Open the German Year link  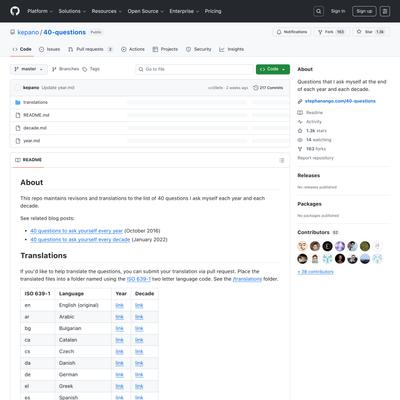tap(119, 375)
